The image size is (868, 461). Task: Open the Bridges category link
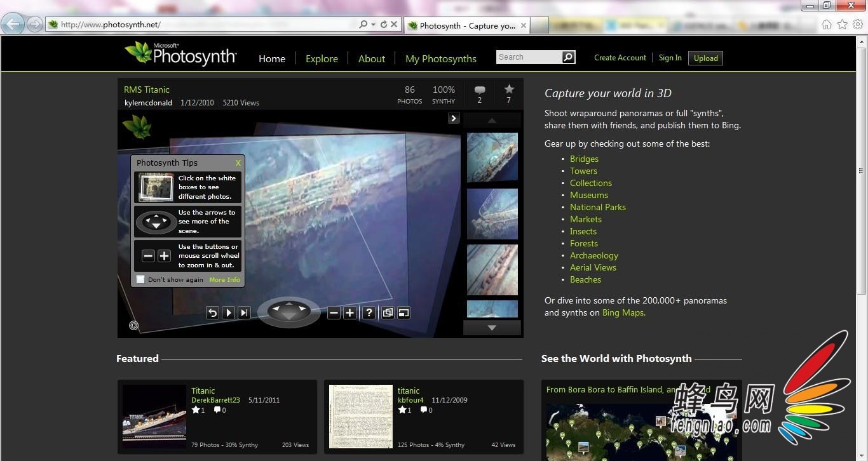584,159
